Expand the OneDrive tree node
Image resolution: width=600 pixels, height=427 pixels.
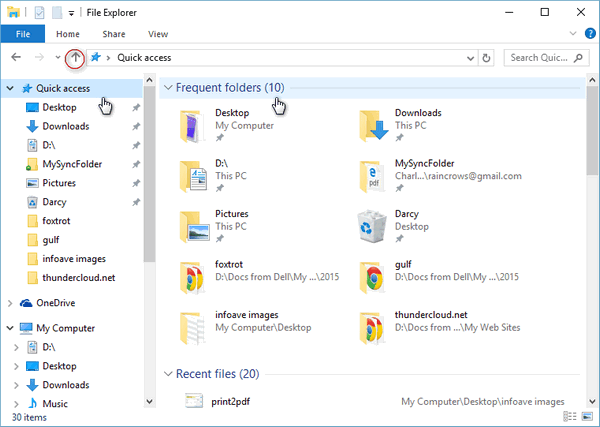coord(10,303)
